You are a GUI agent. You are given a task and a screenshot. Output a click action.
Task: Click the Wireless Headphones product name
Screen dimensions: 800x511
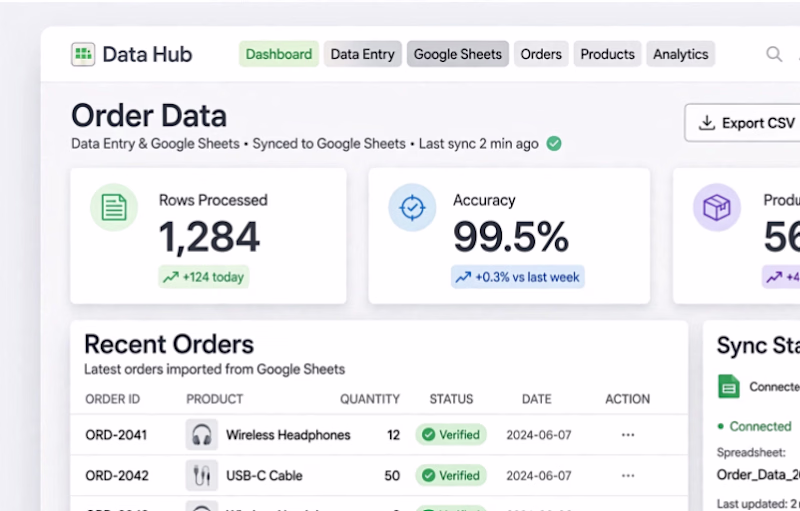tap(288, 435)
